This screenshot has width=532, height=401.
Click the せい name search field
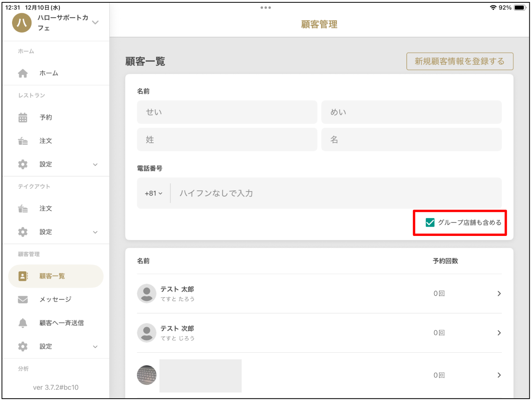click(227, 112)
